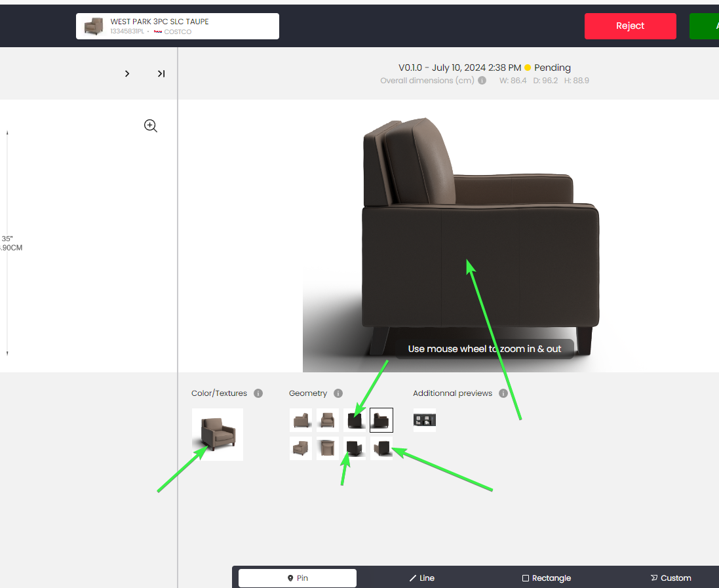Click the D: 96.2 dimension value
Viewport: 719px width, 588px height.
tap(545, 80)
